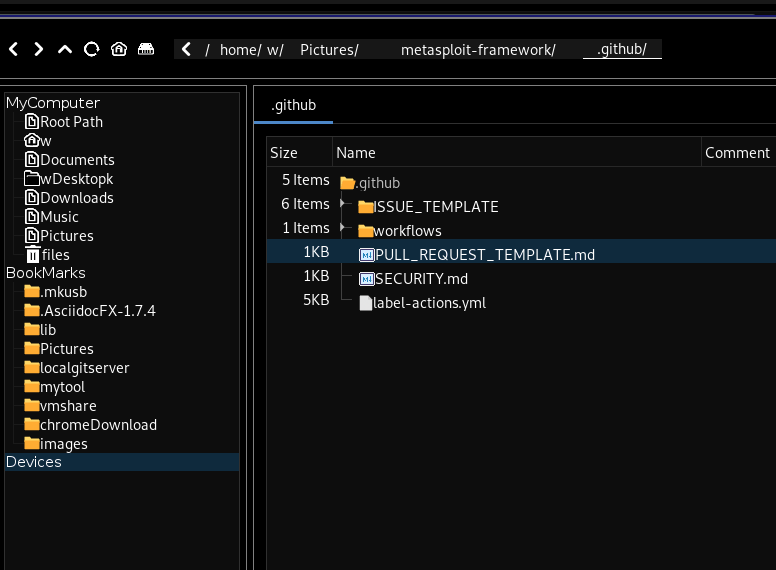Screen dimensions: 776x570
Task: Click the 6 Items size cell
Action: point(305,204)
